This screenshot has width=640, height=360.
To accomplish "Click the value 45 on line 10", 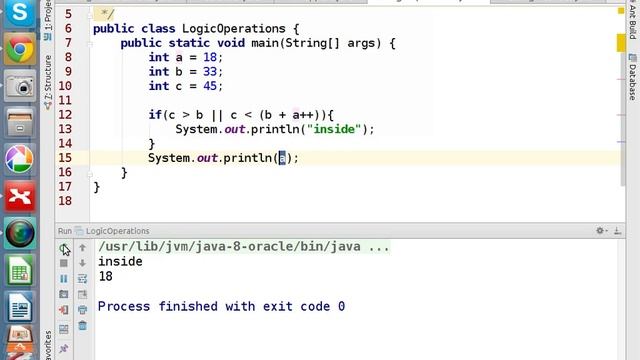I will tap(210, 86).
